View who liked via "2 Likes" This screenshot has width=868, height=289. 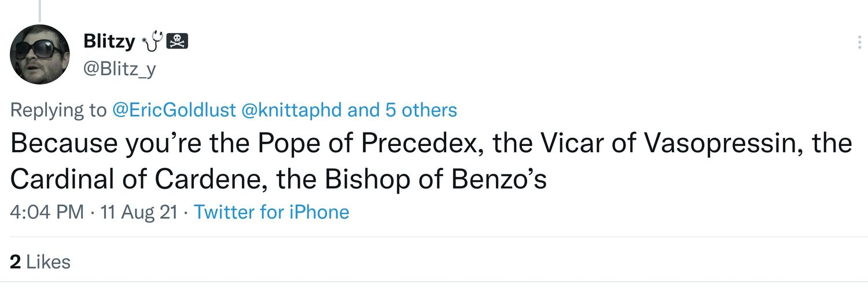pos(41,262)
